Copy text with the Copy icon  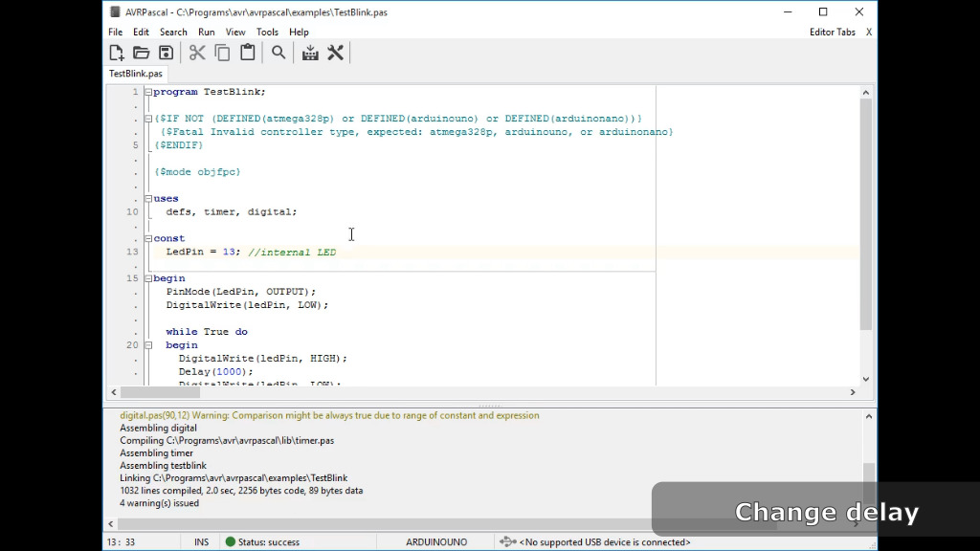click(222, 53)
